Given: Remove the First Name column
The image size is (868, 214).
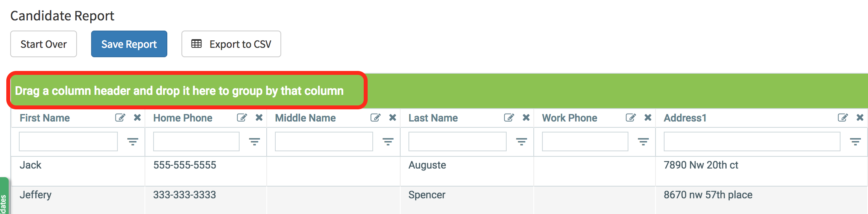Looking at the screenshot, I should pyautogui.click(x=137, y=118).
